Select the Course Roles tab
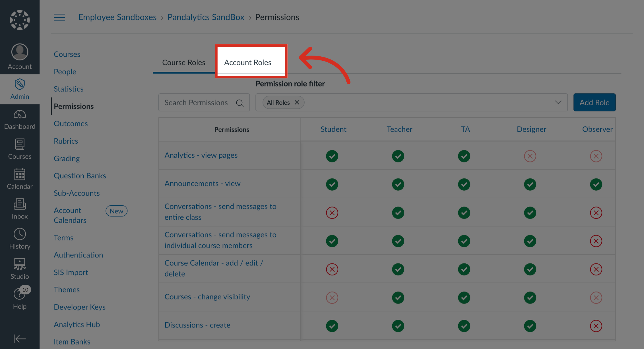 (x=184, y=62)
